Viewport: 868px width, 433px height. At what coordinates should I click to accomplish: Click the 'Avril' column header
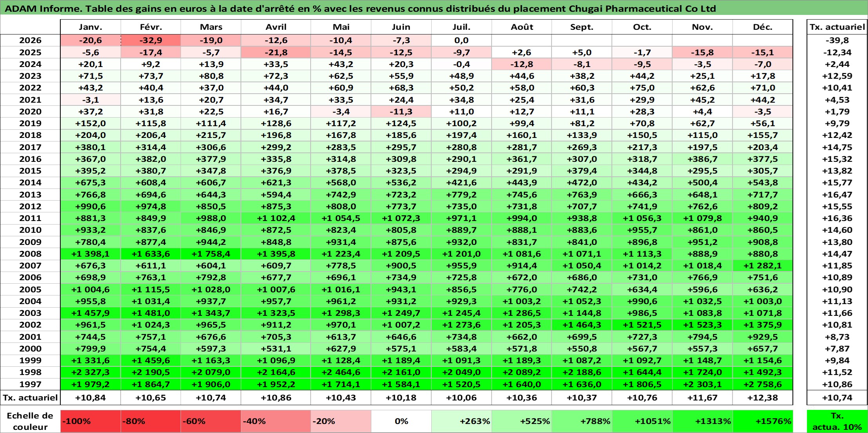pos(276,27)
